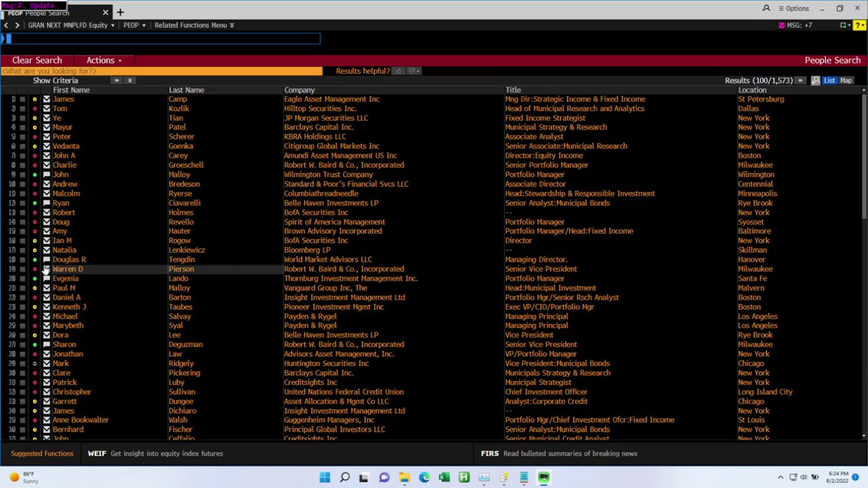
Task: Open the Options menu
Action: pyautogui.click(x=793, y=8)
